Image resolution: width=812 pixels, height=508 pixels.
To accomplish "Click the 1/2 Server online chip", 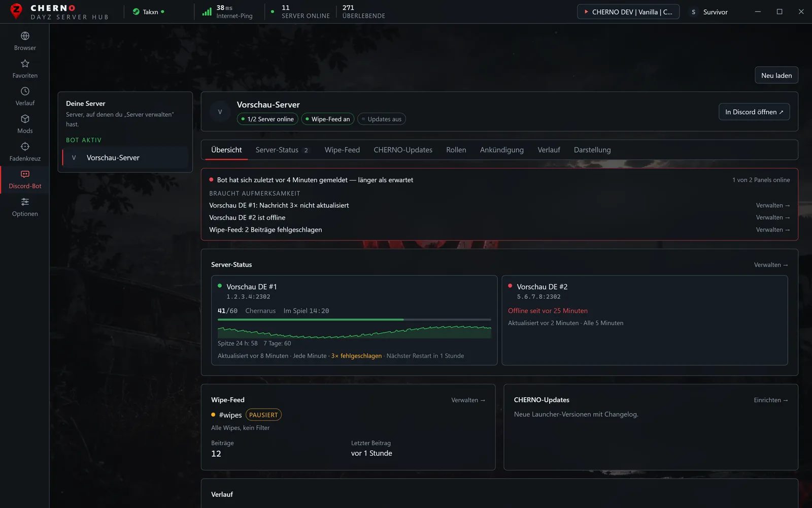I will point(267,119).
